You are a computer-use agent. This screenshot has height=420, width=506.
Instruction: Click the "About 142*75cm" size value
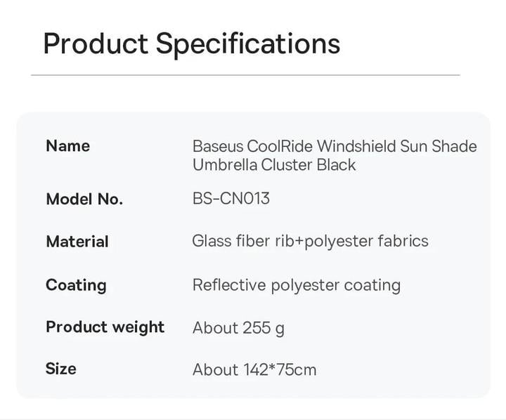pos(254,369)
